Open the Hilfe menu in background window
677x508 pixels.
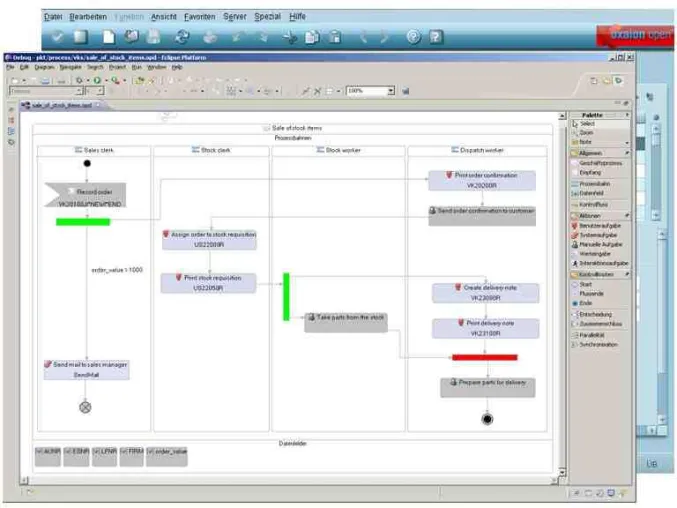297,17
